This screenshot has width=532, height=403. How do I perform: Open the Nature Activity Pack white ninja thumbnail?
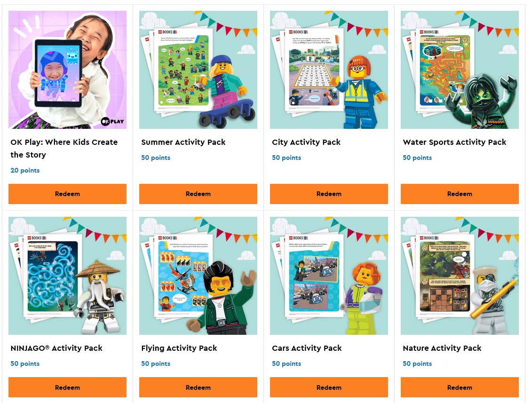[460, 276]
